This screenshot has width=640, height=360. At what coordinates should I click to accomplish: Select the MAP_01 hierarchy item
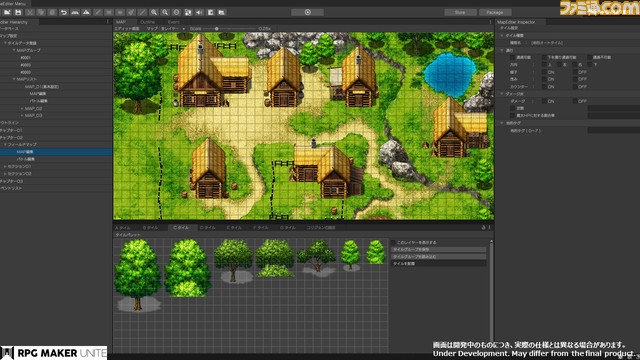pos(42,87)
